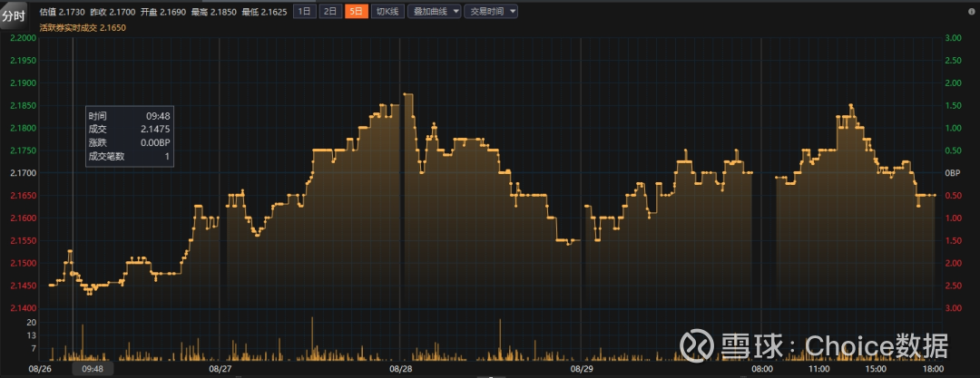The image size is (980, 378).
Task: Click the crosshair tooltip showing 成交 2.1475
Action: (x=129, y=136)
